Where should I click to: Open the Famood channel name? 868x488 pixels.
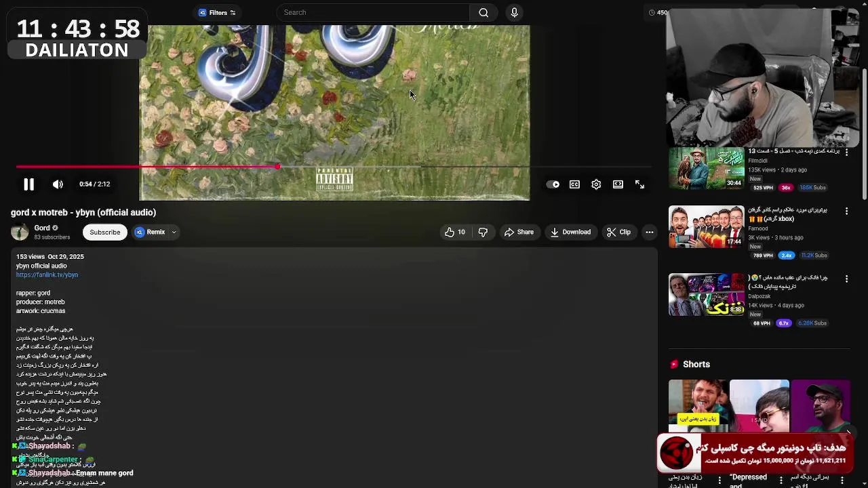click(757, 228)
